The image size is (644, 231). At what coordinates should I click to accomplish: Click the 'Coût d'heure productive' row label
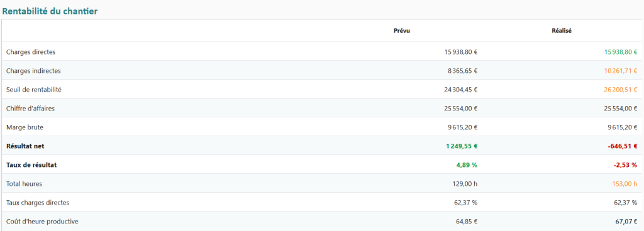pos(42,222)
